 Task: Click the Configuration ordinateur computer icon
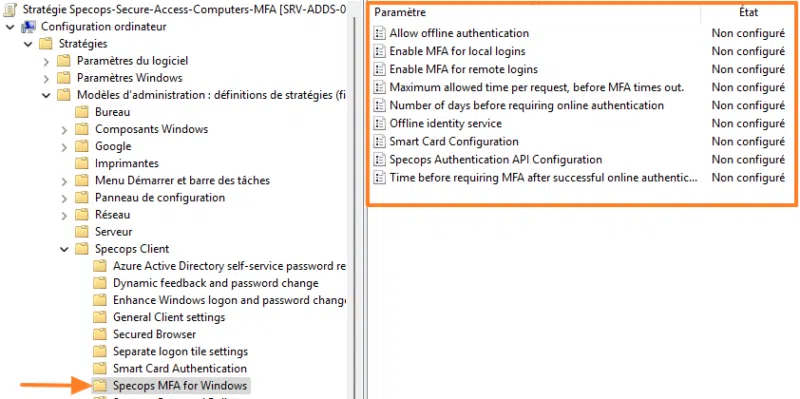29,27
